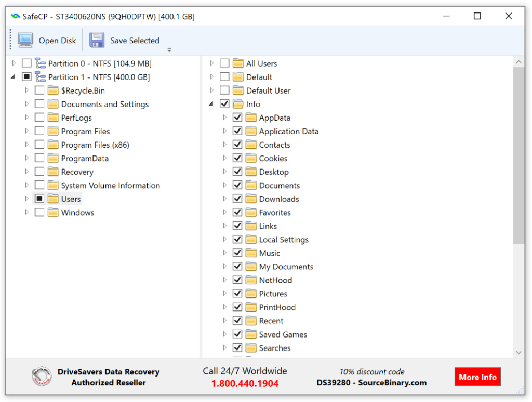Check the Windows folder checkbox
The image size is (532, 402).
tap(39, 212)
